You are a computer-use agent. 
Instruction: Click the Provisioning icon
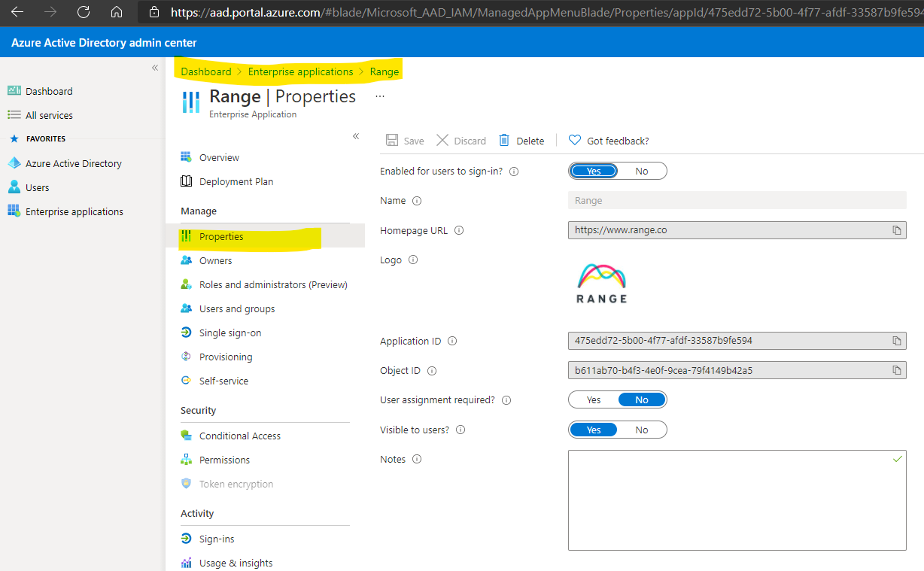pyautogui.click(x=187, y=357)
